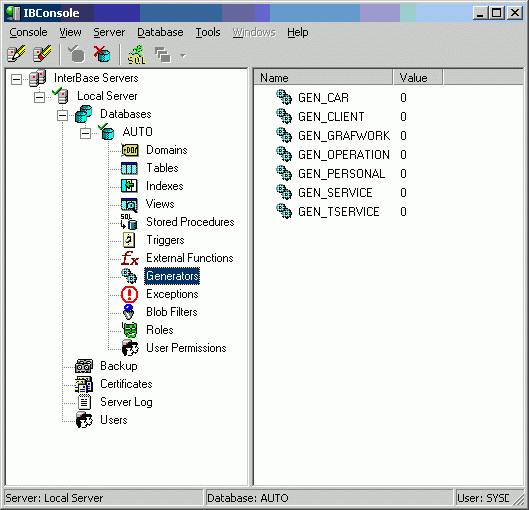Select the GEN_PERSONAL generator row

(341, 174)
